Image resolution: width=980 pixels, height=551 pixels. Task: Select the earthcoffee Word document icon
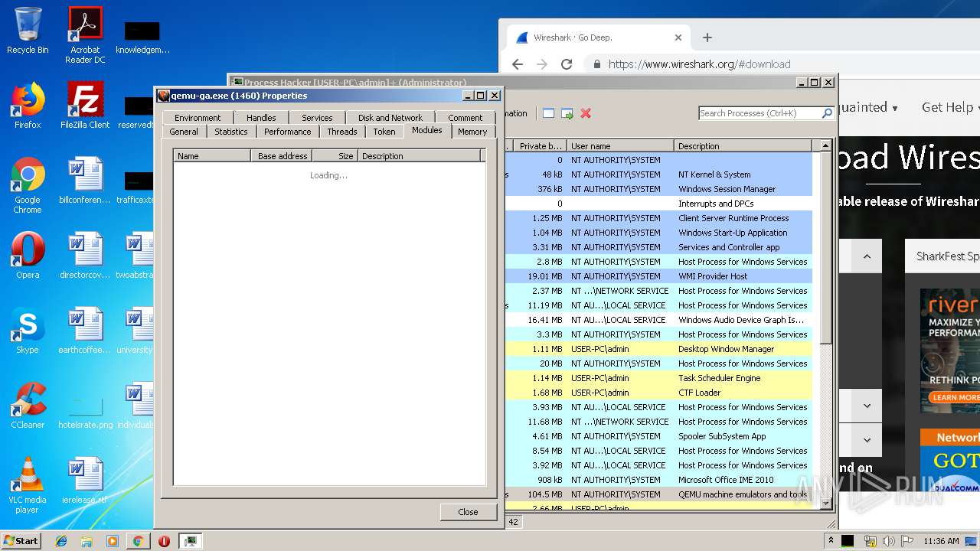(85, 331)
